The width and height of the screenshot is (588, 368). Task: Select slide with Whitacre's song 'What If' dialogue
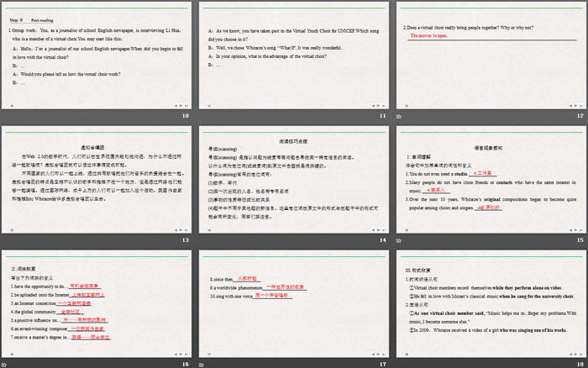[294, 55]
